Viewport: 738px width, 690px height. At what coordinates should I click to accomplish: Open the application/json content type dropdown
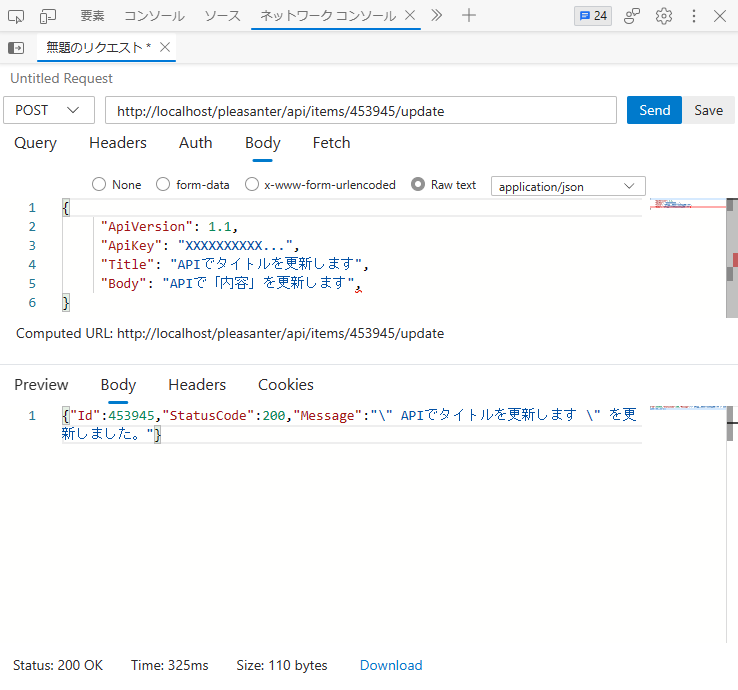point(568,186)
